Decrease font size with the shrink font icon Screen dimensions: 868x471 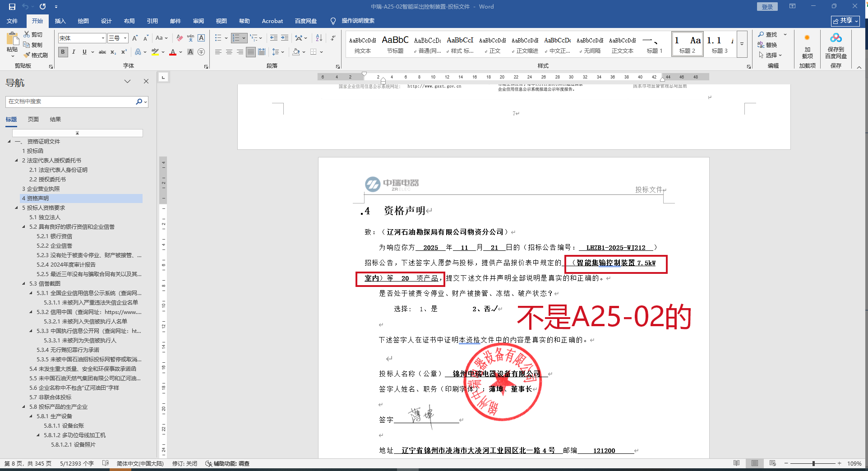[x=146, y=38]
